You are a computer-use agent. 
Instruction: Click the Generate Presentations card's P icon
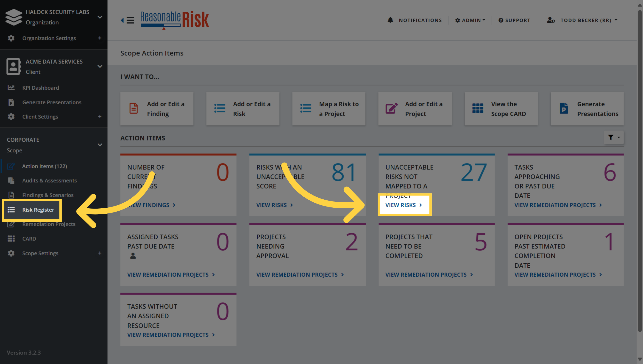coord(564,108)
